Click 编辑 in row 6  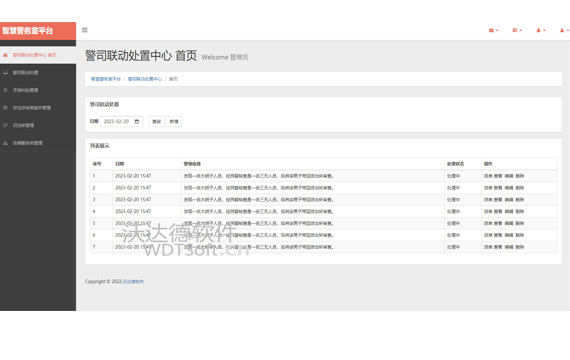click(x=509, y=235)
